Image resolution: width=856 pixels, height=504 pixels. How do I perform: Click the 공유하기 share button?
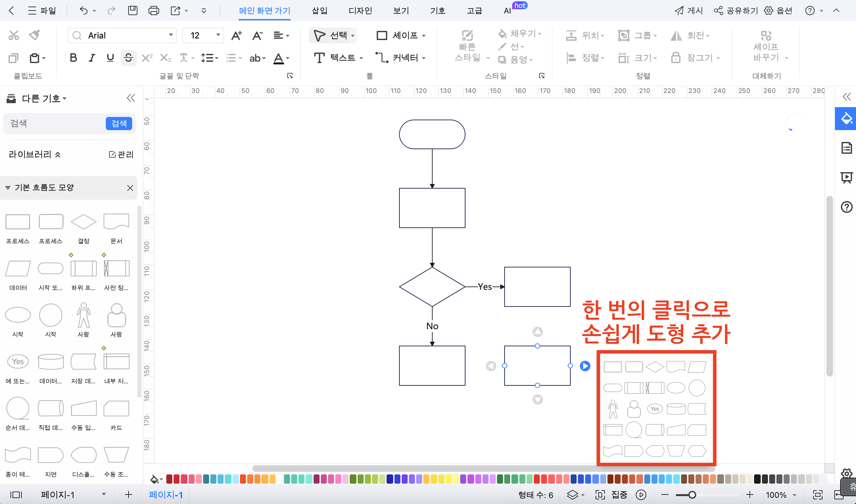tap(735, 11)
